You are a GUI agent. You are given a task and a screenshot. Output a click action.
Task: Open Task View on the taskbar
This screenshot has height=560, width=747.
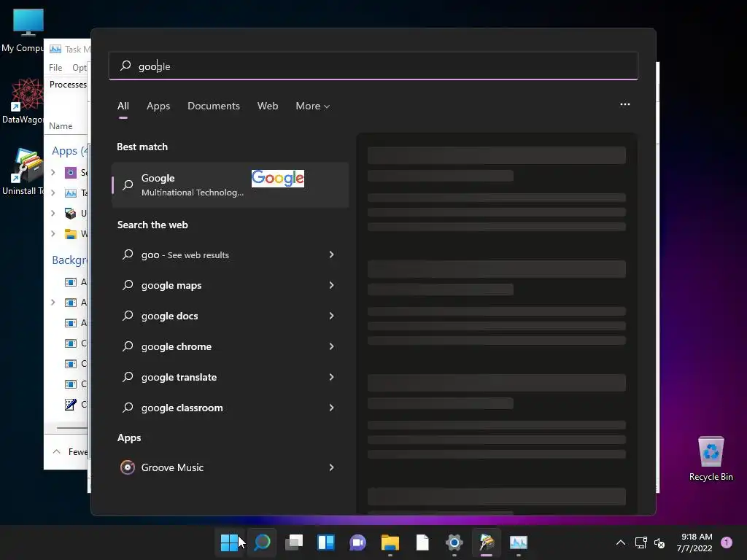294,542
